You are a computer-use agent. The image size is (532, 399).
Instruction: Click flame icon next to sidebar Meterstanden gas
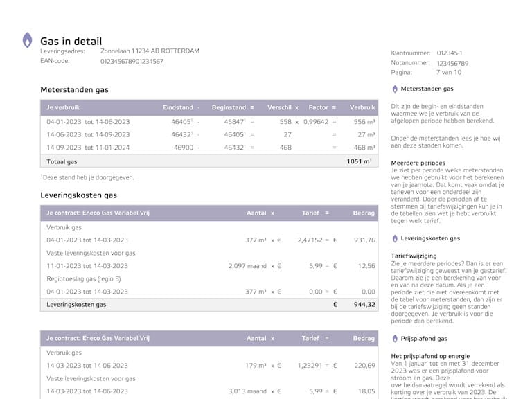[x=395, y=89]
